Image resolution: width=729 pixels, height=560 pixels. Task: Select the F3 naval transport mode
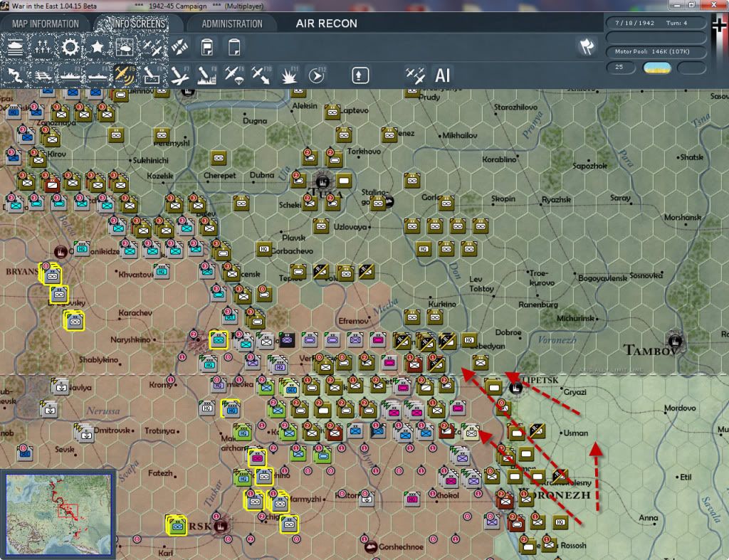pyautogui.click(x=70, y=75)
